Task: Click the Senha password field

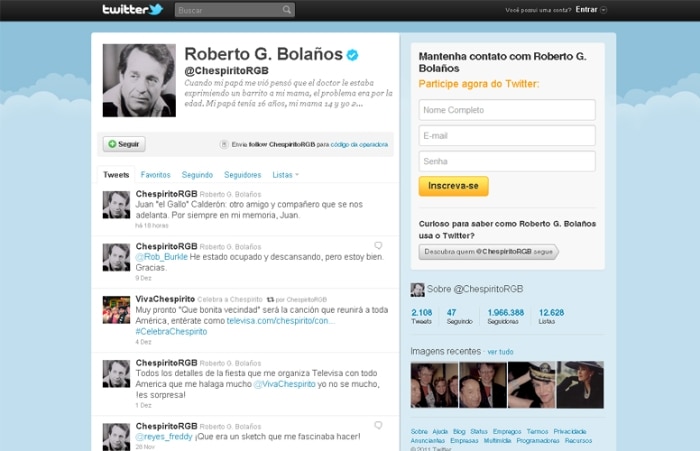Action: pyautogui.click(x=507, y=161)
